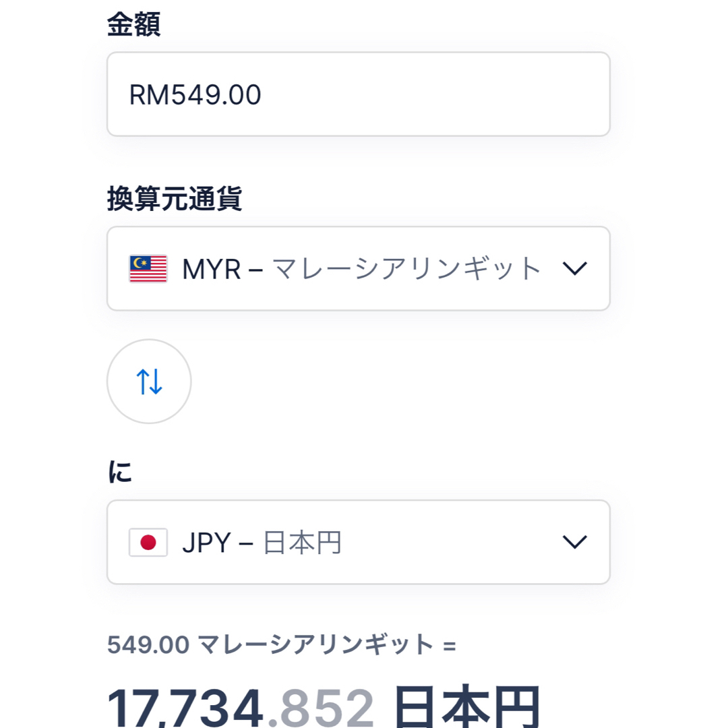Expand the chevron on the JPY selector
Screen dimensions: 728x728
coord(575,542)
